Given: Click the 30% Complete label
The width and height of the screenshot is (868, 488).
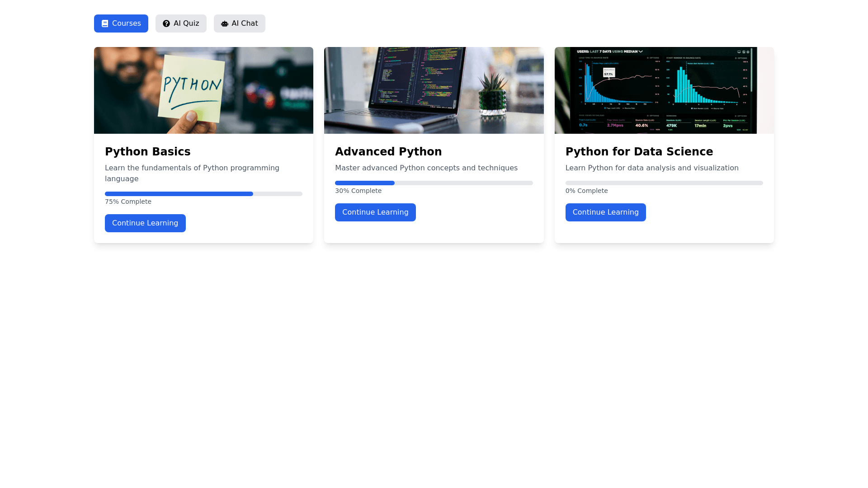Looking at the screenshot, I should (358, 191).
